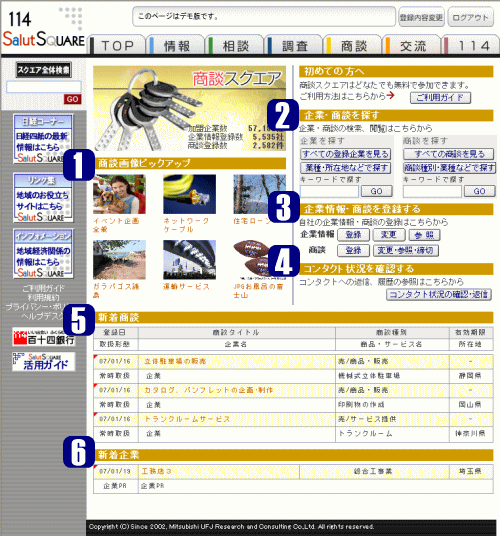The height and width of the screenshot is (536, 500).
Task: Focus the 企業を探す keyword input field
Action: point(329,191)
